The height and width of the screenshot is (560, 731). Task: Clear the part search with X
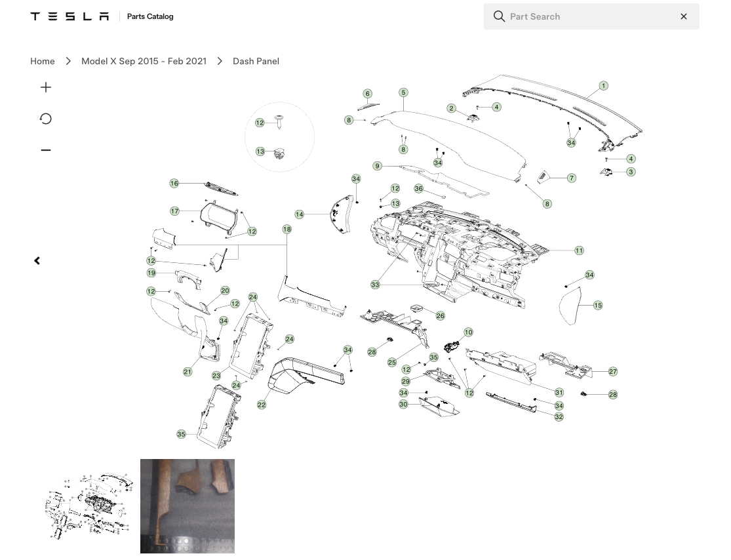[683, 16]
